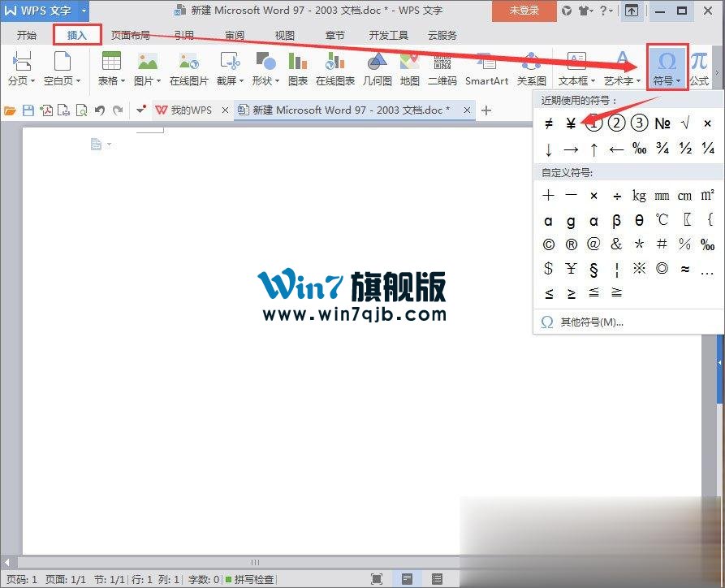Expand the 形状 dropdown arrow
This screenshot has height=588, width=725.
(277, 81)
